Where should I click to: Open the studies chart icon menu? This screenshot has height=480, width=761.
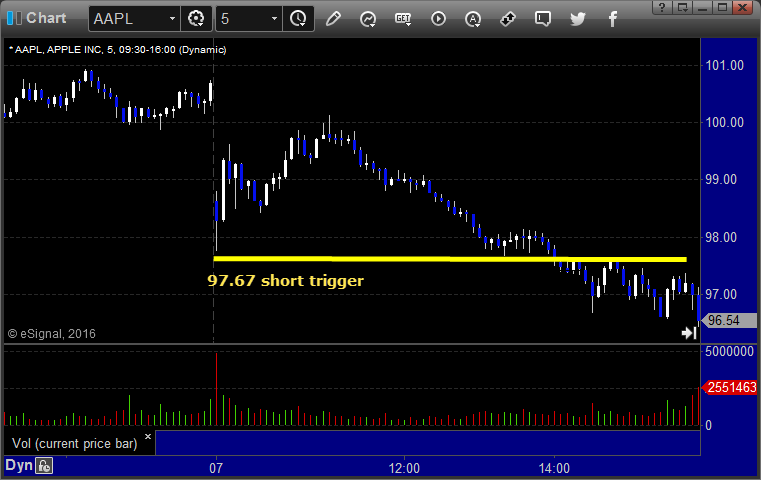click(x=368, y=19)
